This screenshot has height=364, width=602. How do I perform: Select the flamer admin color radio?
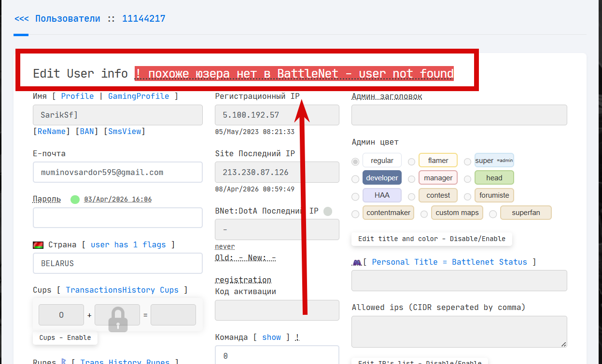(412, 161)
